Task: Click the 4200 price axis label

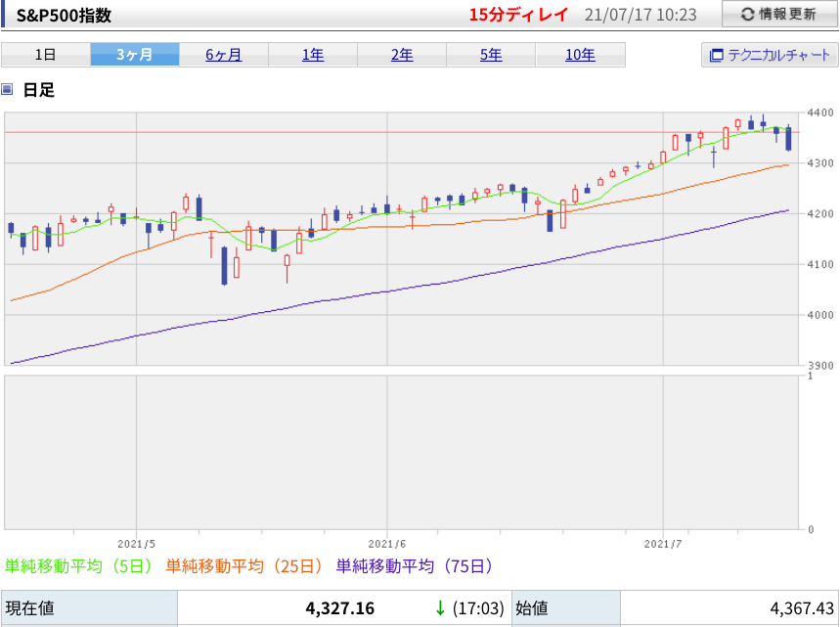Action: [820, 214]
